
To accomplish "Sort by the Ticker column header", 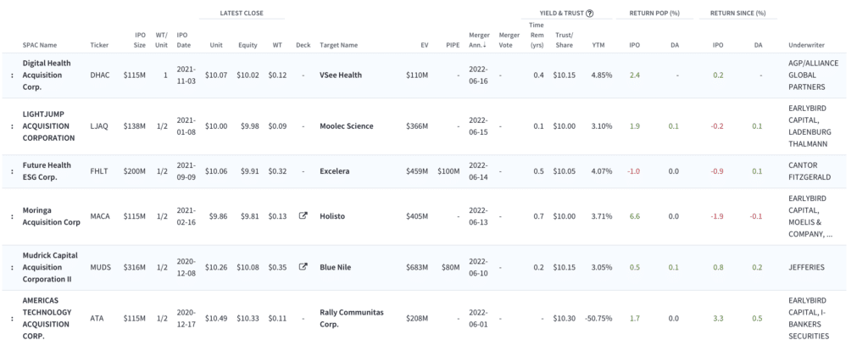I will pyautogui.click(x=99, y=46).
